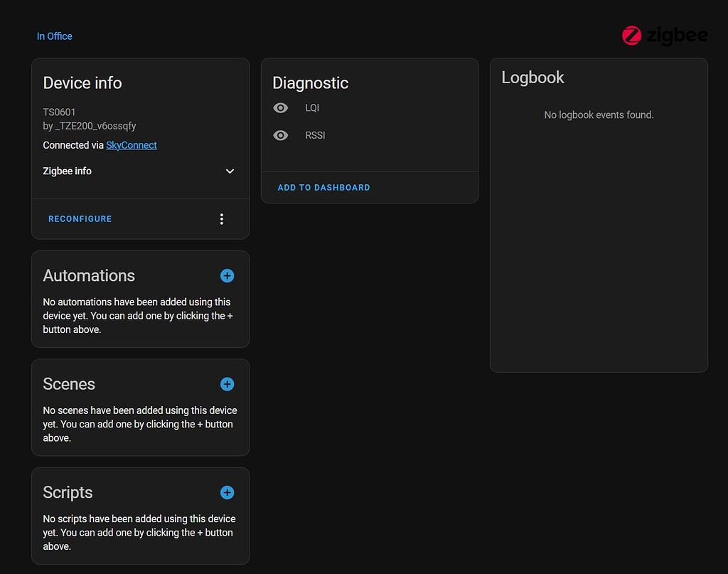
Task: Toggle visibility of the RSSI entity
Action: [x=280, y=135]
